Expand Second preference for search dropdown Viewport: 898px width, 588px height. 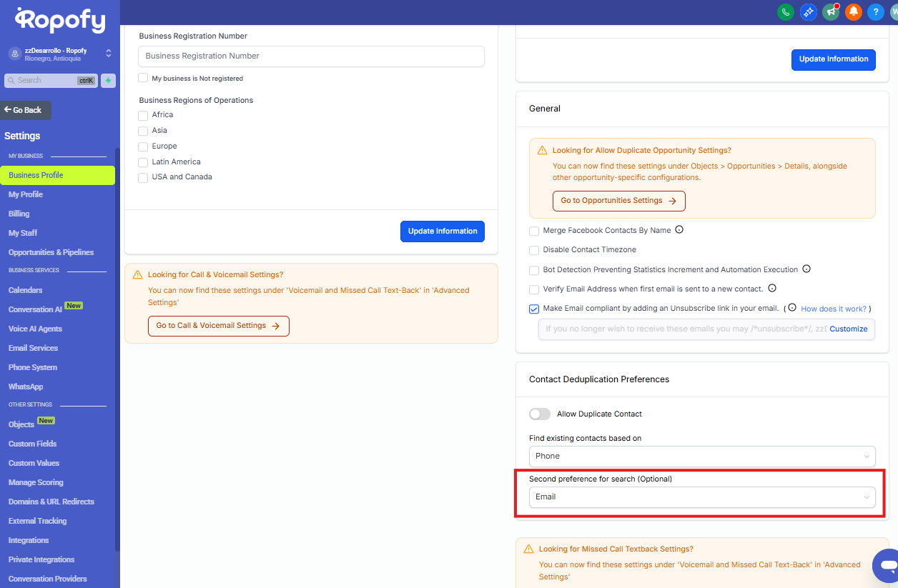click(x=701, y=497)
